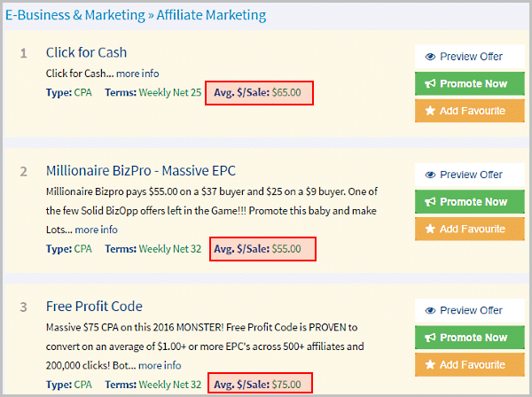The width and height of the screenshot is (532, 397).
Task: Open the Affiliate Marketing breadcrumb link
Action: (211, 15)
